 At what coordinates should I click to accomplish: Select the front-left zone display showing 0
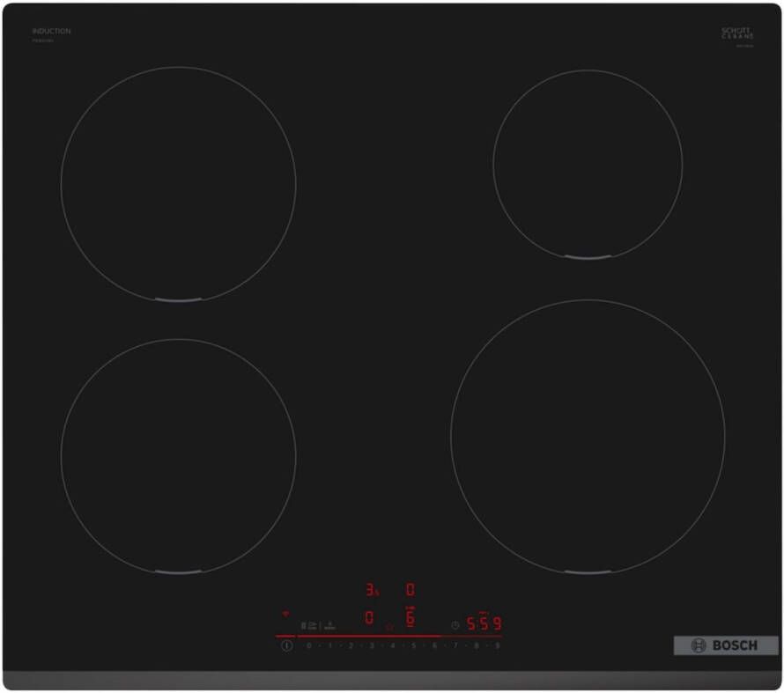[x=369, y=618]
